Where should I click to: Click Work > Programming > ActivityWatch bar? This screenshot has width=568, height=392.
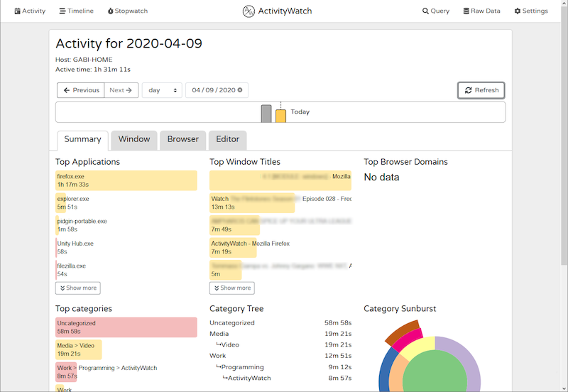pos(126,372)
